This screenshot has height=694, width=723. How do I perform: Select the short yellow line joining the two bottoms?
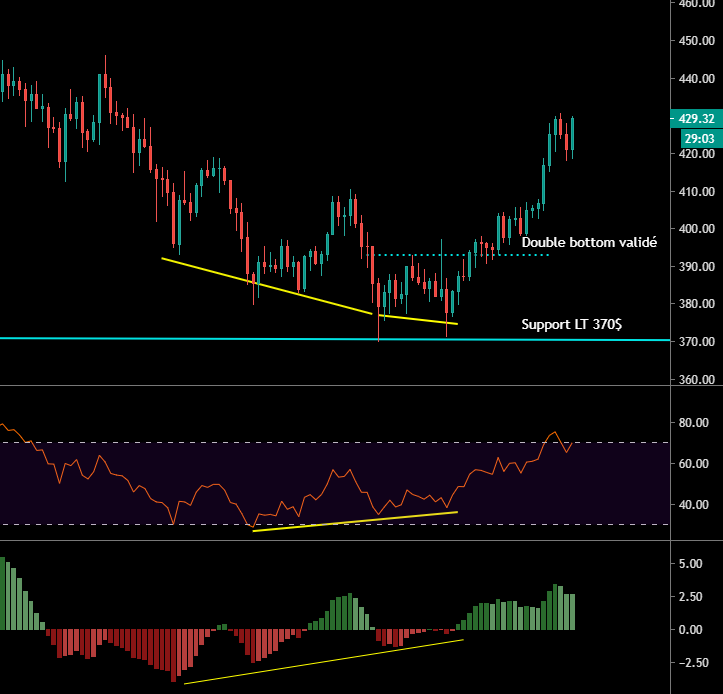[x=420, y=319]
